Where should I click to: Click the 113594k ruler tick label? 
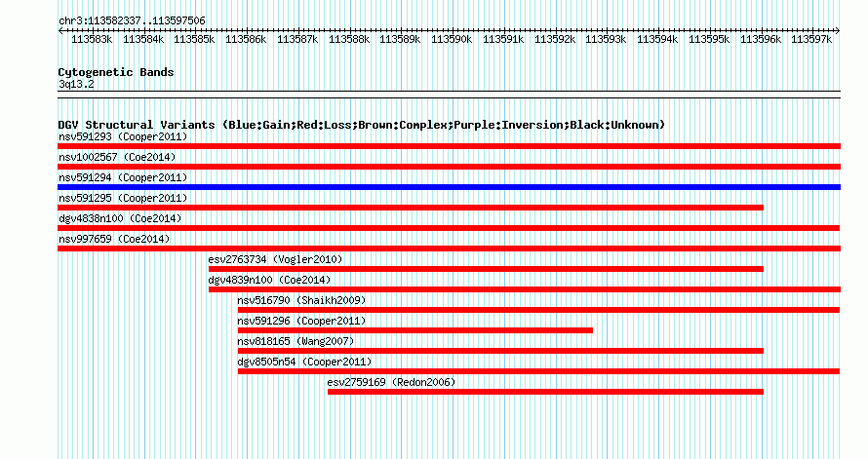(x=657, y=39)
